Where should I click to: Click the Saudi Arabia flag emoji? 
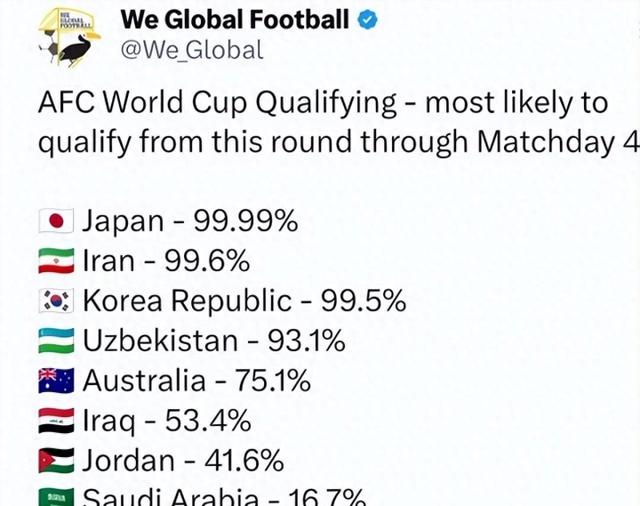pos(56,497)
